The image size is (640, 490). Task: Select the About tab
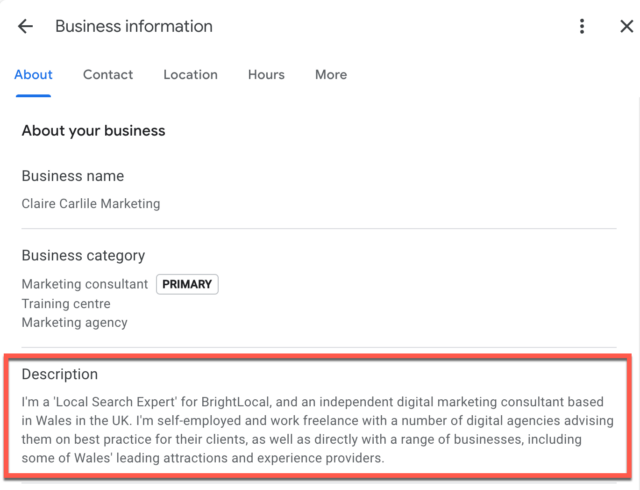33,75
